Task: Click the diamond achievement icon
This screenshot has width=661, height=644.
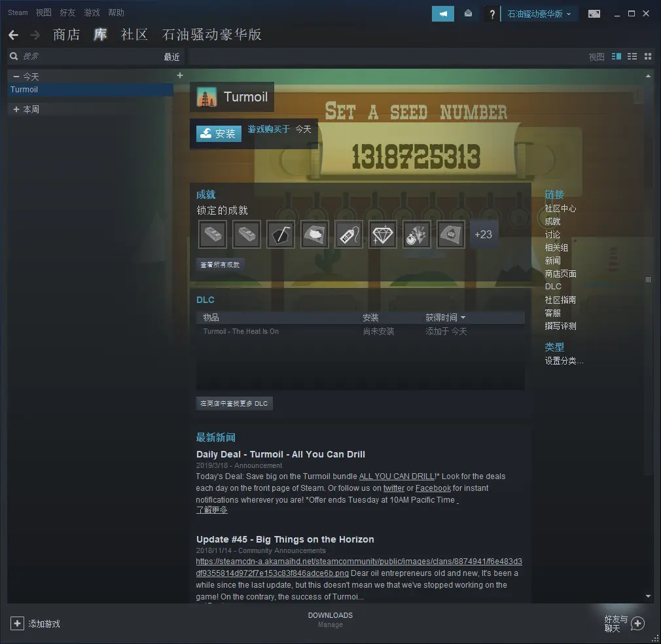Action: [383, 234]
